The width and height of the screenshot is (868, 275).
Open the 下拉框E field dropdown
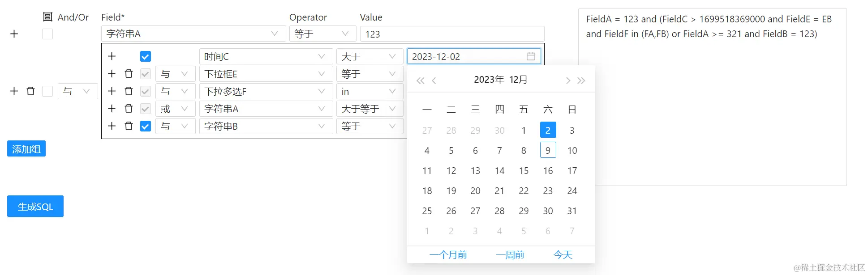click(266, 74)
